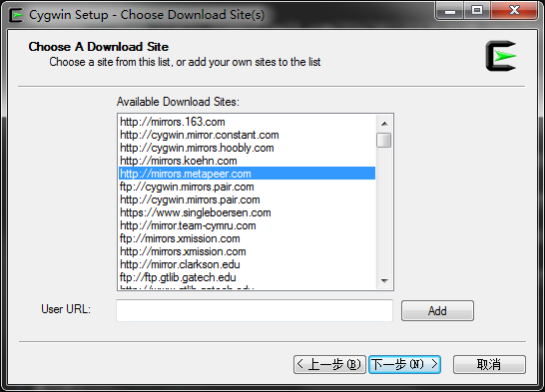545x392 pixels.
Task: Click the highlighted http://mirrors.metapeer.com site
Action: click(247, 174)
